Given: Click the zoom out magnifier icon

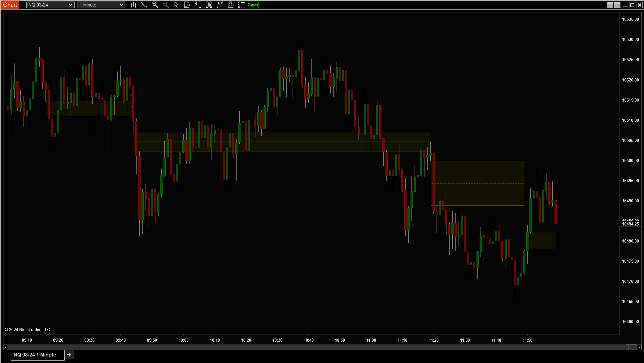Looking at the screenshot, I should click(166, 5).
